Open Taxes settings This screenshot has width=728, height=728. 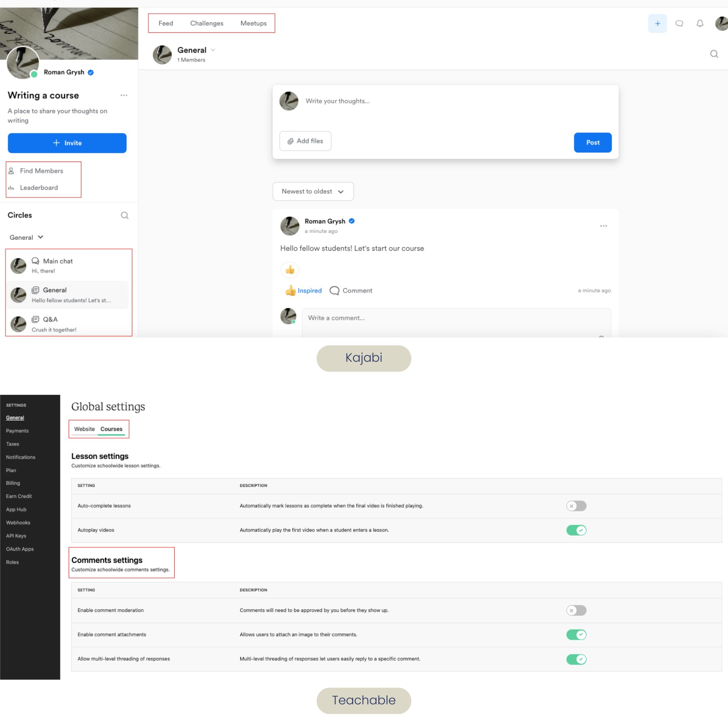pyautogui.click(x=13, y=444)
